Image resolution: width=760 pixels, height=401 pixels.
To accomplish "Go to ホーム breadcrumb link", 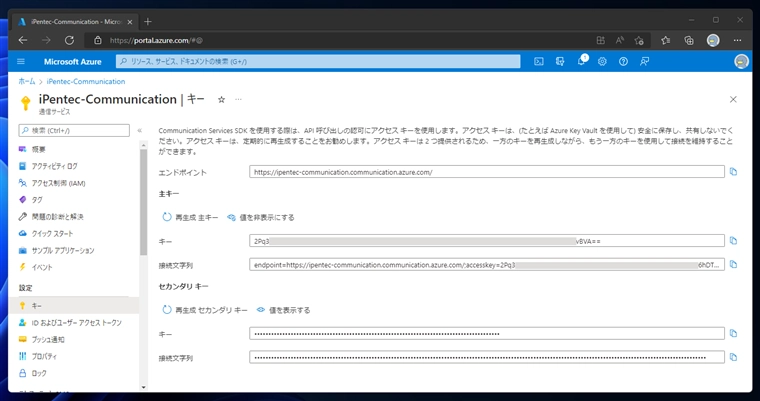I will pos(27,81).
